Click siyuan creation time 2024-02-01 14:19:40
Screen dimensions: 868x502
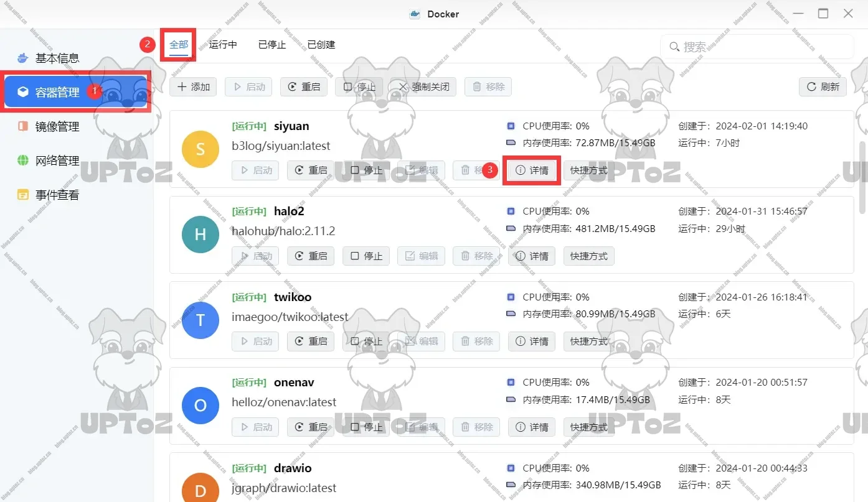[762, 126]
